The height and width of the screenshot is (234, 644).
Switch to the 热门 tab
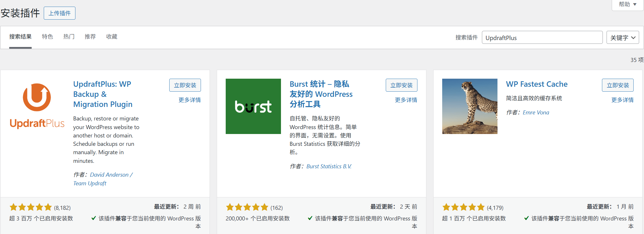(x=69, y=37)
